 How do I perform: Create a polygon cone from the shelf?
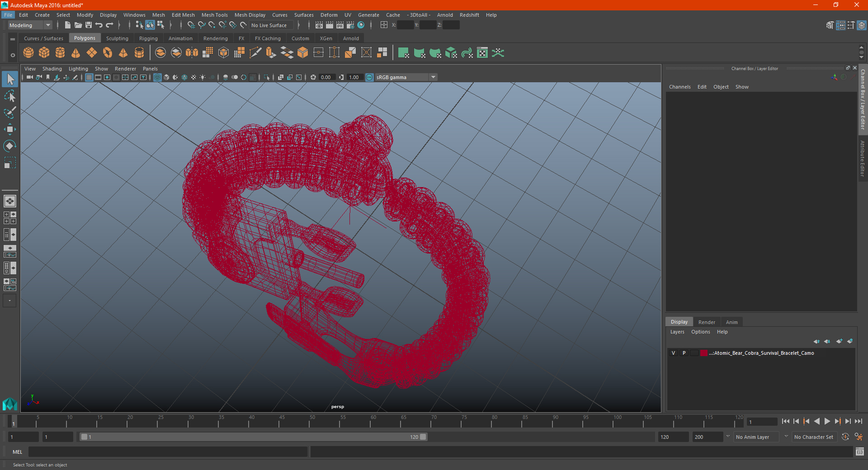76,53
